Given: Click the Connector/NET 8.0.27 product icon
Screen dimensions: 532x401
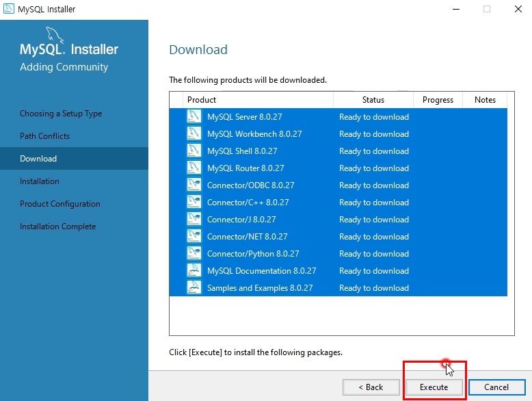Looking at the screenshot, I should point(194,236).
